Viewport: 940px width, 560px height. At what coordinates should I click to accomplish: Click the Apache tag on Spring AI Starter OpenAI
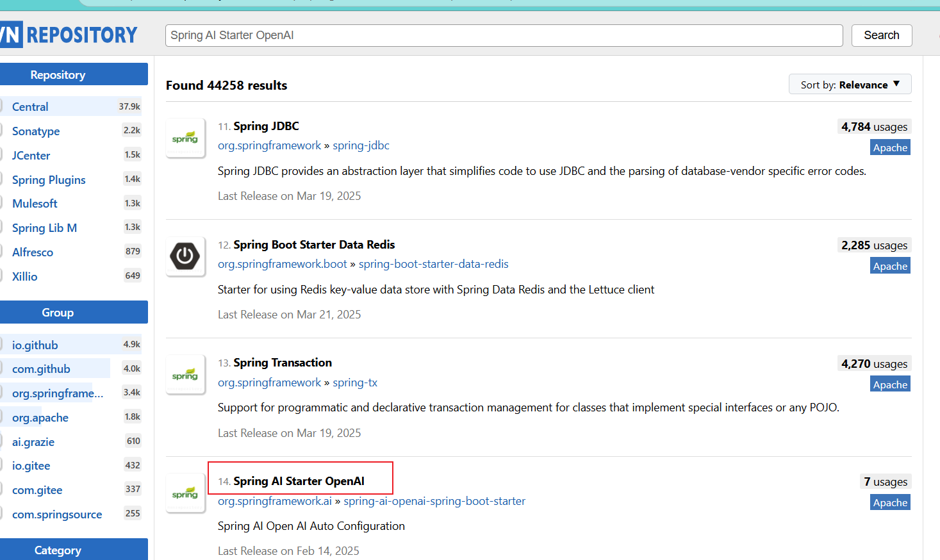click(x=890, y=502)
